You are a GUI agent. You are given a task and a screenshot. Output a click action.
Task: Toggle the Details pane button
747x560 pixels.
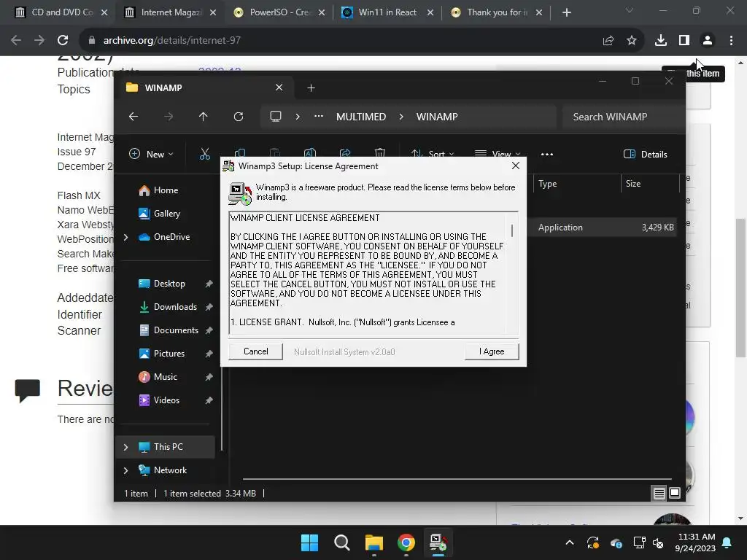[645, 155]
